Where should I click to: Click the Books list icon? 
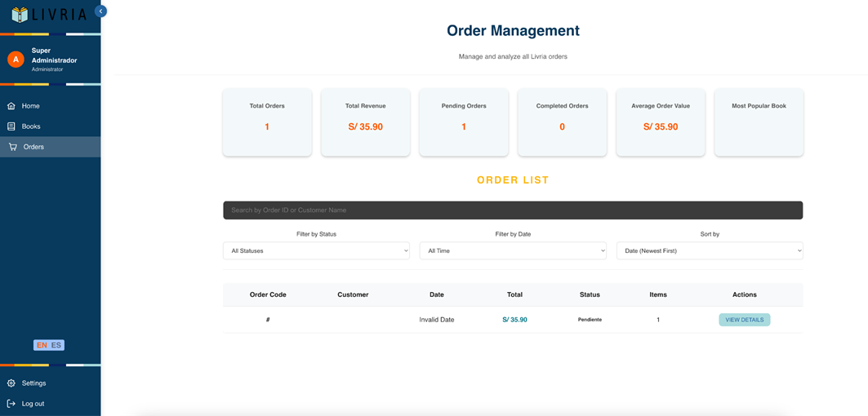[x=11, y=126]
